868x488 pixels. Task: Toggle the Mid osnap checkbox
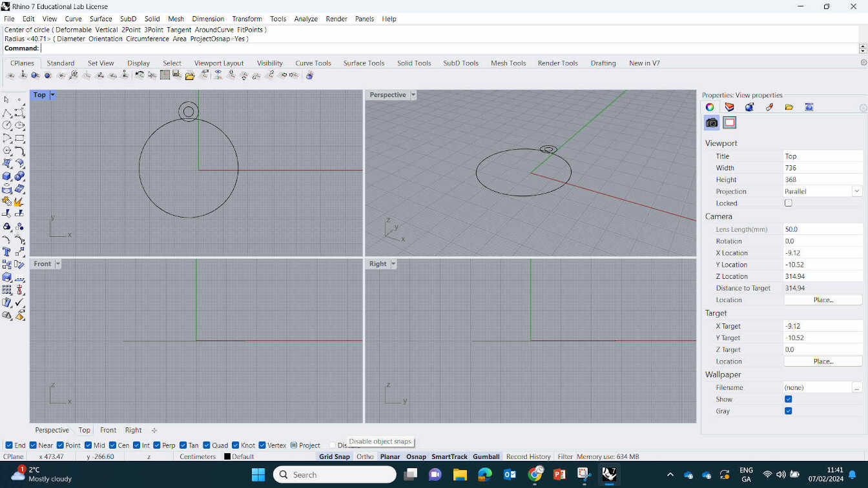(87, 445)
